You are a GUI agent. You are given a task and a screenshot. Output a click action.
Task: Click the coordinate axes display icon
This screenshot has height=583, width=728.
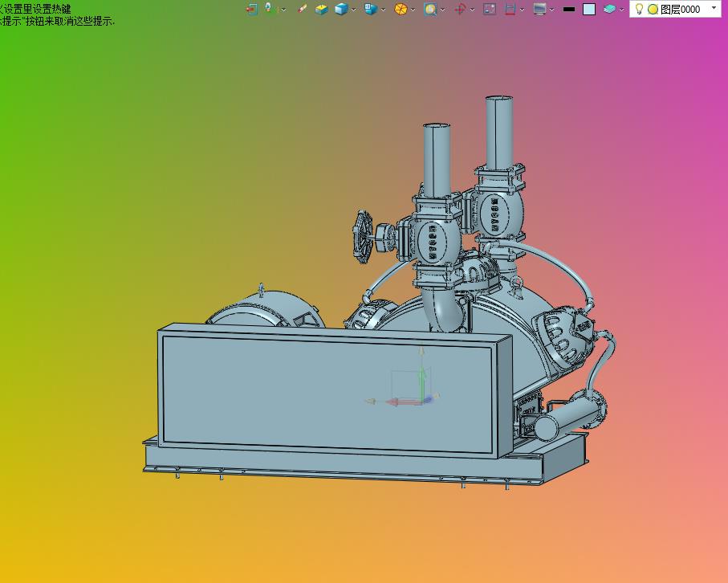pos(270,9)
